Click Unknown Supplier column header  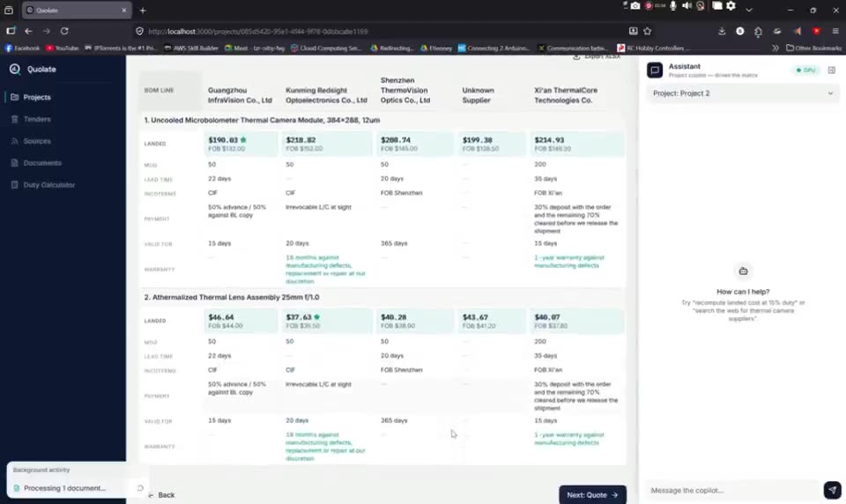coord(478,95)
